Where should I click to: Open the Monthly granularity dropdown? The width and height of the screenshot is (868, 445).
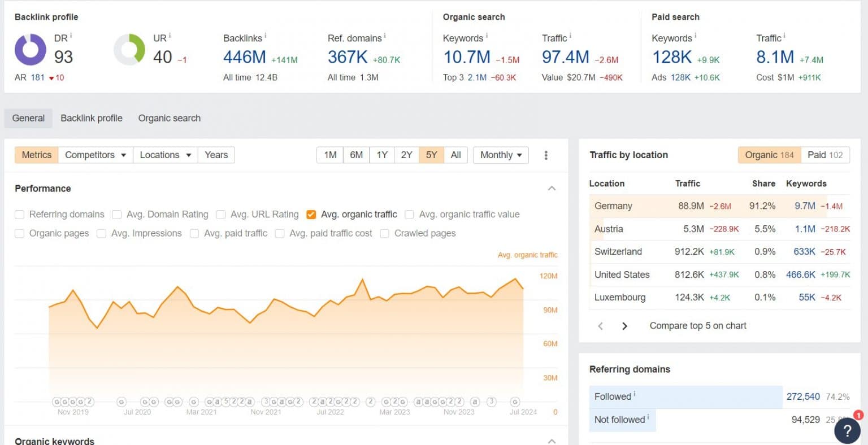[500, 155]
